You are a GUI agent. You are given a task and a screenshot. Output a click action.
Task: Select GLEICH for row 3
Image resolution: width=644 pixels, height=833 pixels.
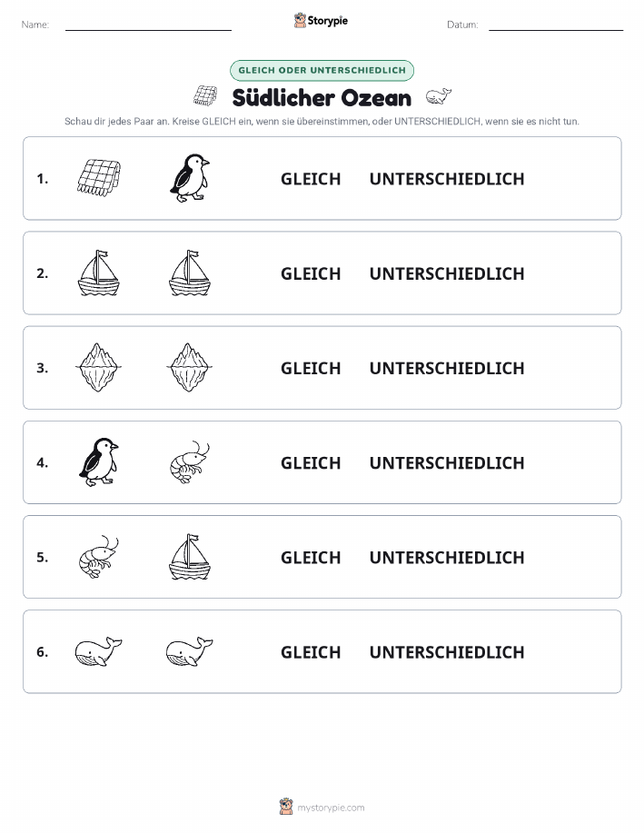(311, 368)
